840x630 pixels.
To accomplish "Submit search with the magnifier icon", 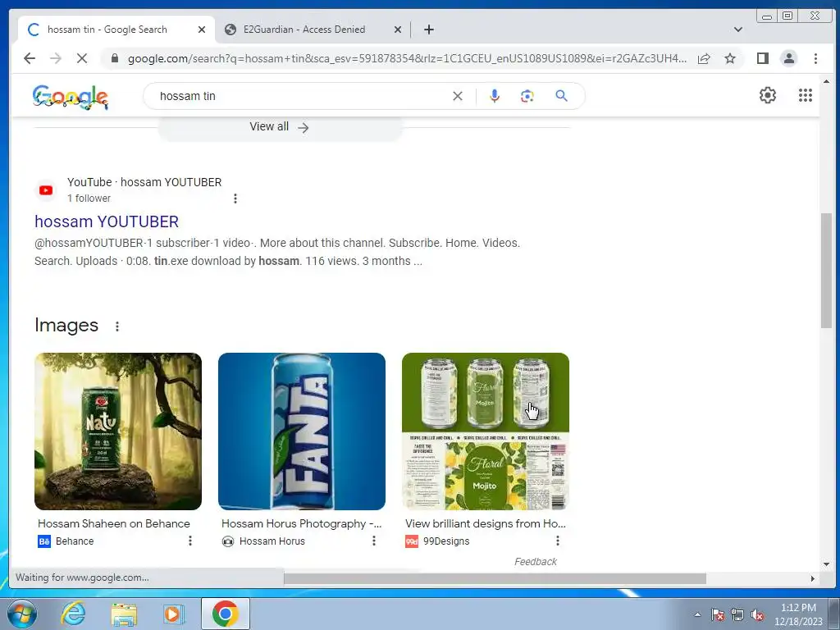I will point(561,96).
